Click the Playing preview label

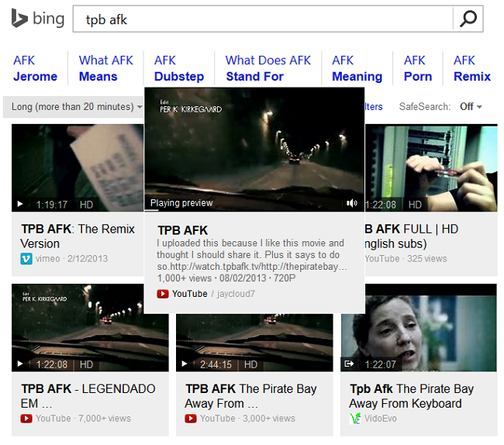pyautogui.click(x=181, y=203)
